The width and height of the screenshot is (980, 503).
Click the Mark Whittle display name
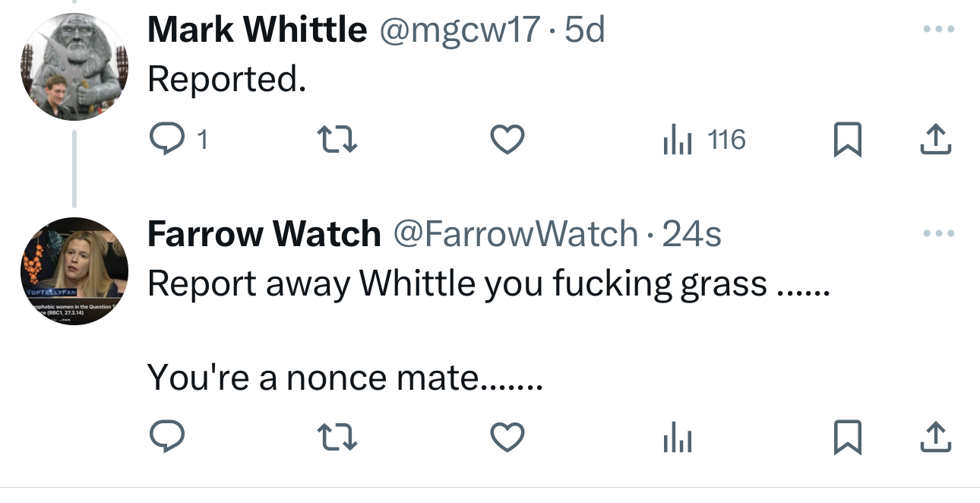pyautogui.click(x=257, y=30)
